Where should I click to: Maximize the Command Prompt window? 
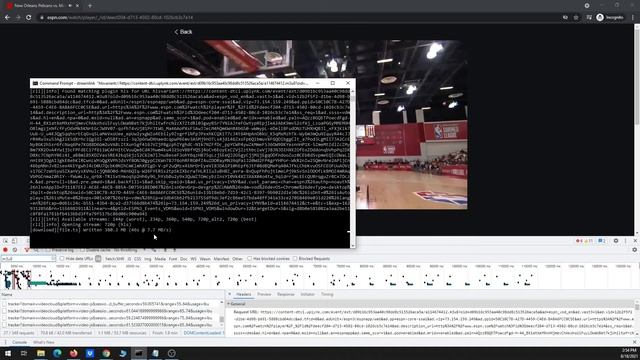point(333,83)
